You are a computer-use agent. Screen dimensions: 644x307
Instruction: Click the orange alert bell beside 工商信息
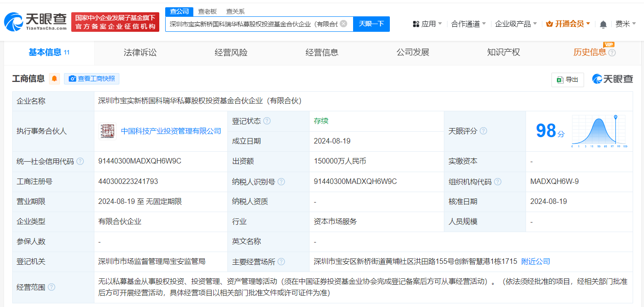54,79
